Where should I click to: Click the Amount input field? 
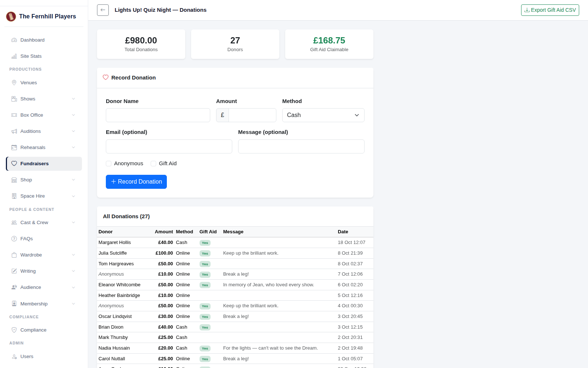(x=252, y=115)
